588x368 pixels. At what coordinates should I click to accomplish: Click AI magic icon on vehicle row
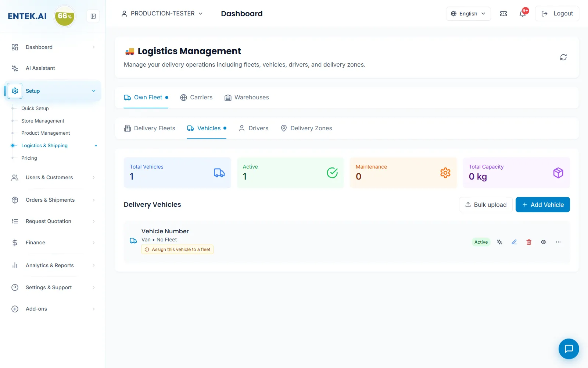[x=499, y=242]
